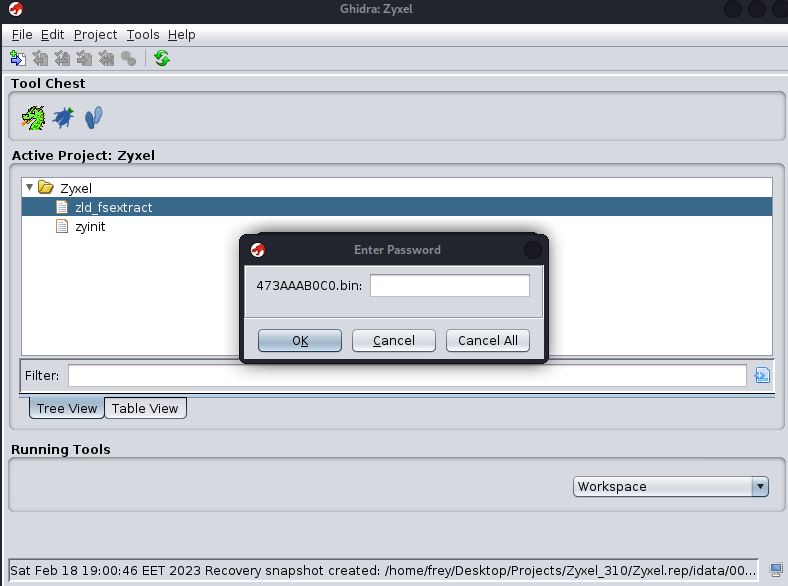Click the fifth toolbar undo-checkout icon

point(106,59)
